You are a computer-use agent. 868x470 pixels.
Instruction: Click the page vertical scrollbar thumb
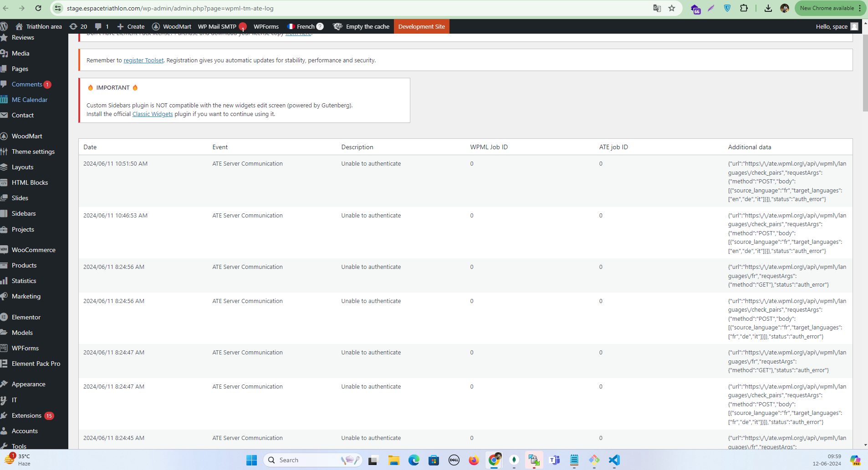point(865,73)
